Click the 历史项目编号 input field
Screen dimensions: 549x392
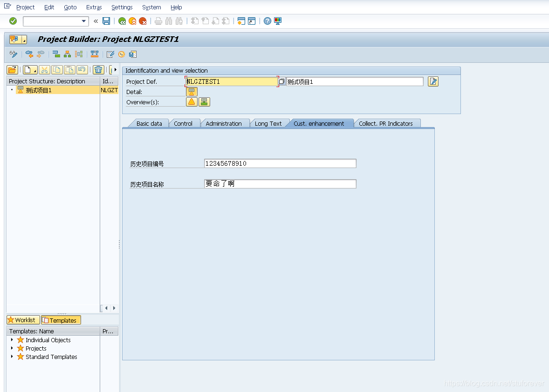tap(280, 163)
